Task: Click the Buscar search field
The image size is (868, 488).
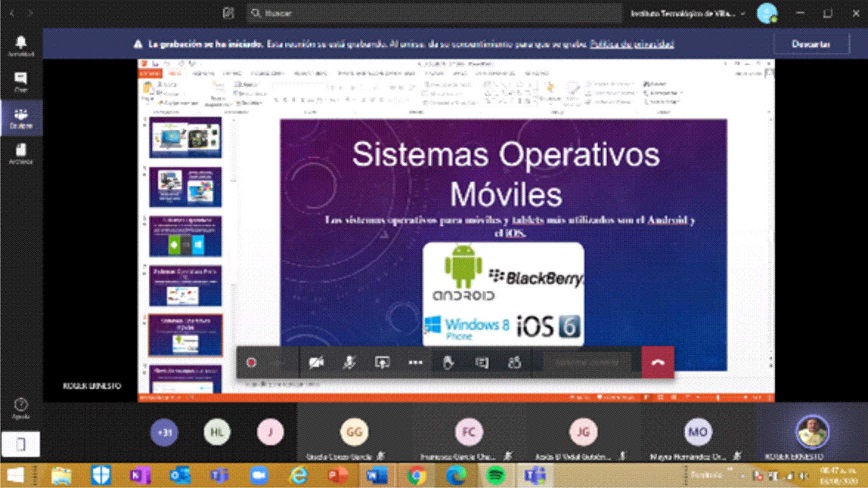Action: click(x=433, y=13)
